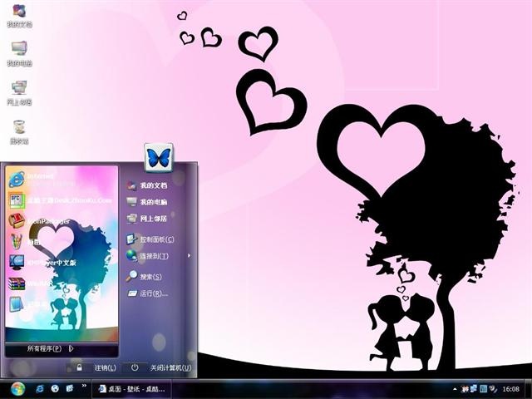
Task: Click 关闭计算机(U) shutdown button
Action: pos(160,367)
